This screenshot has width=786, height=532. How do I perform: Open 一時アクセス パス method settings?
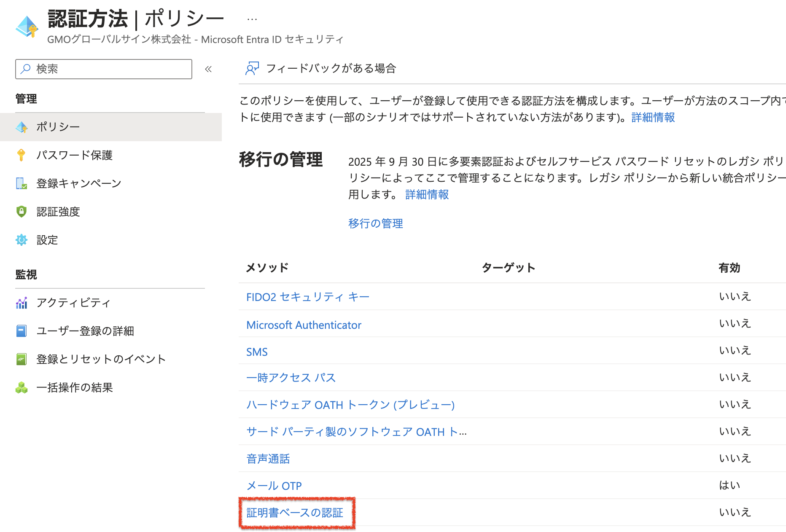291,378
